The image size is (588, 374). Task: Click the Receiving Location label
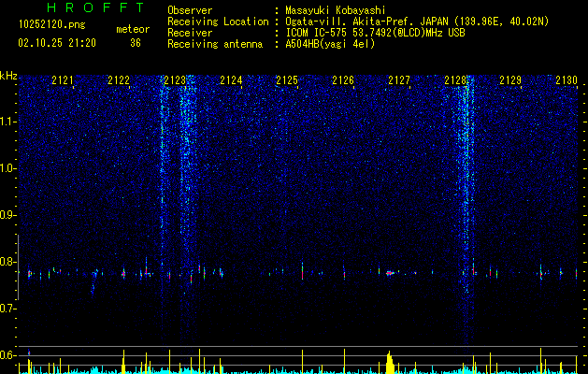coord(218,22)
